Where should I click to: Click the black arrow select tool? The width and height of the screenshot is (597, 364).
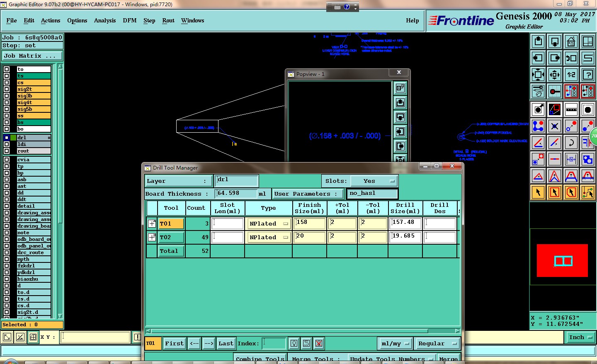coord(538,192)
